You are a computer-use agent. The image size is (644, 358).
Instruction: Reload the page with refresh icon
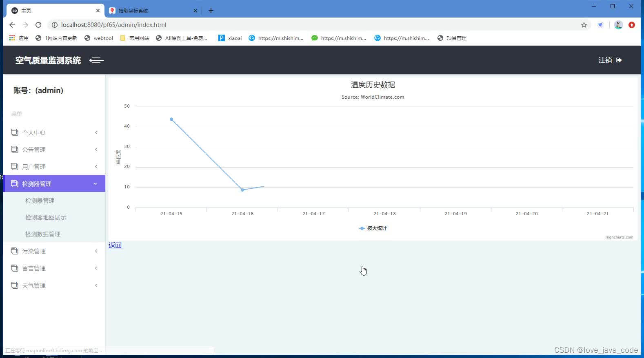point(38,25)
